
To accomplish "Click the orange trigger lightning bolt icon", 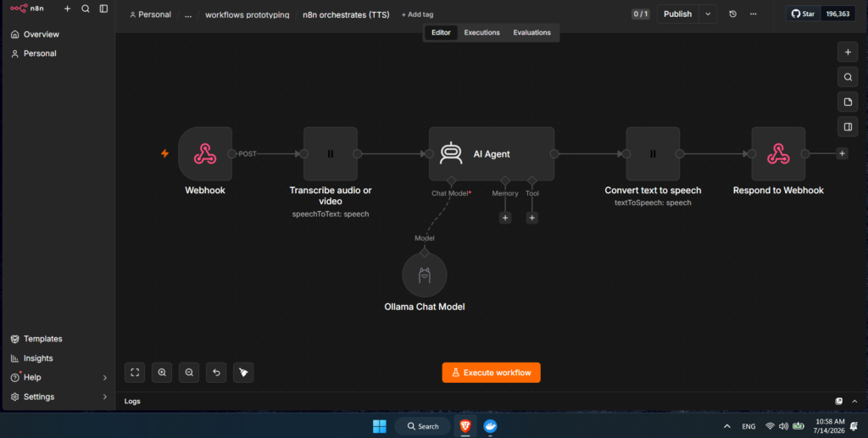I will [164, 153].
